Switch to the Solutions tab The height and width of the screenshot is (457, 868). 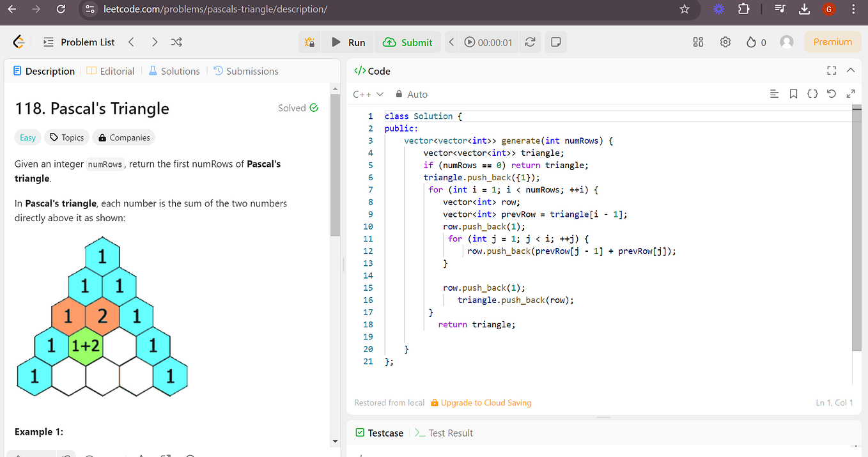point(174,71)
